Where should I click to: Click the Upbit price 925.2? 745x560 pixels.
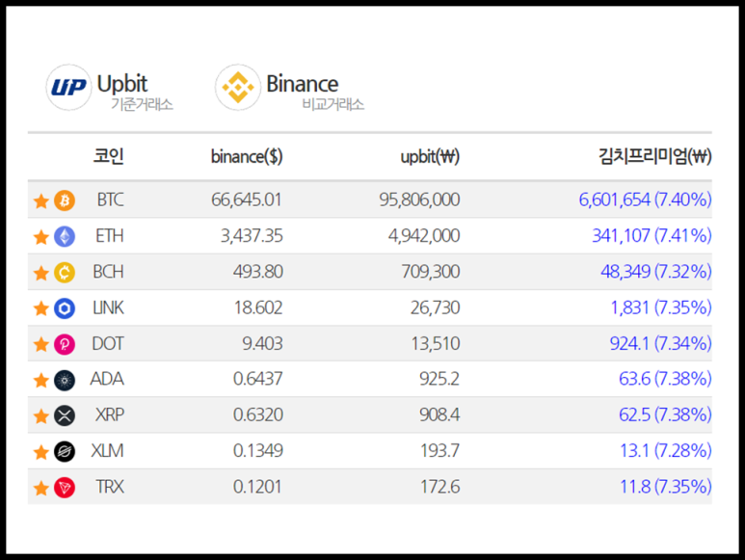pos(439,379)
